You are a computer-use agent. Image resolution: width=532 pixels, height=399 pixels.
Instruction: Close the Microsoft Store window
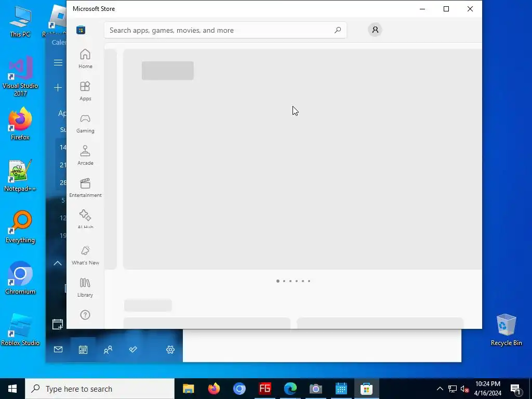470,9
